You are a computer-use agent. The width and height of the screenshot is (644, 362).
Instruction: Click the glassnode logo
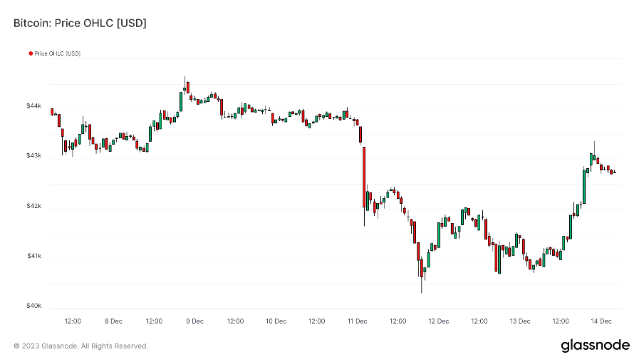pyautogui.click(x=595, y=346)
